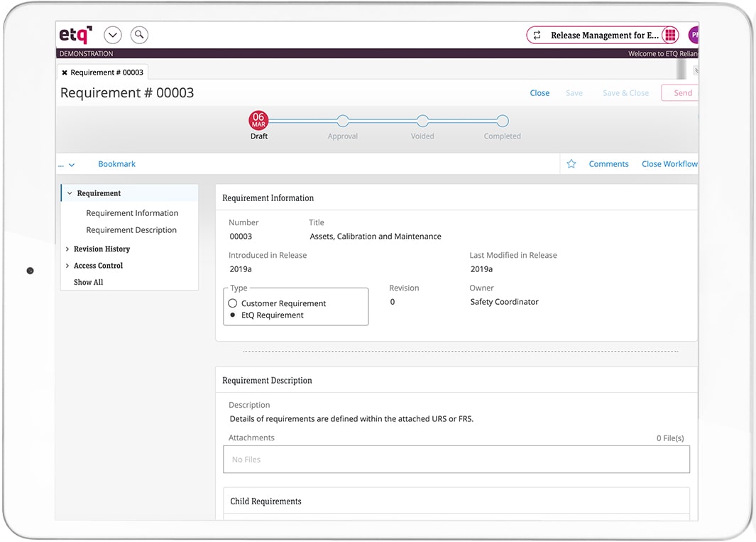Click the purple user avatar icon

pos(693,36)
